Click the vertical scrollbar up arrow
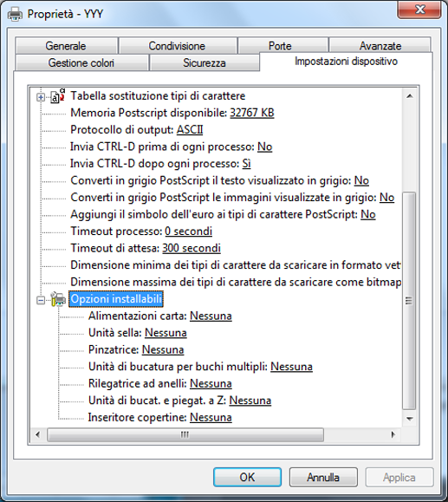This screenshot has width=448, height=502. (409, 96)
